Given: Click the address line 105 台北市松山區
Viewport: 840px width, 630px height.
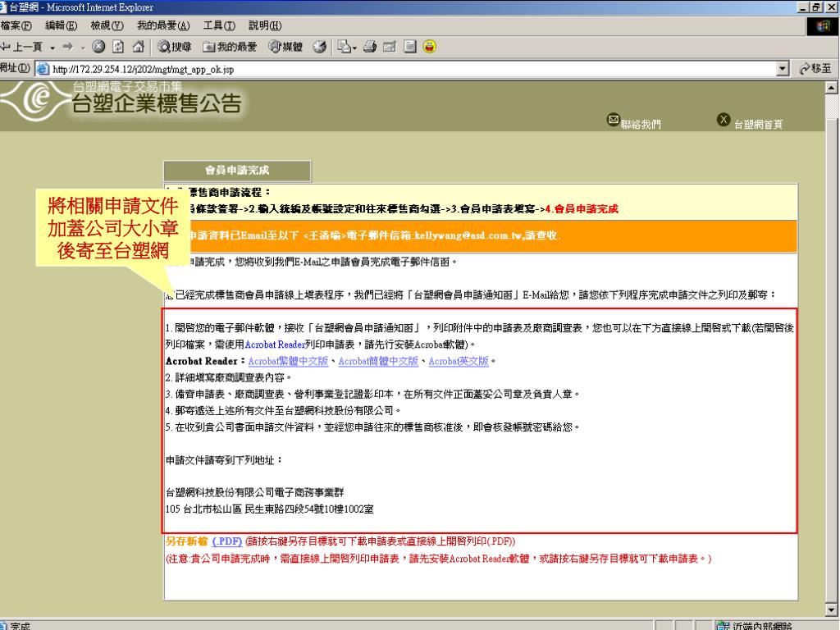Looking at the screenshot, I should click(269, 509).
